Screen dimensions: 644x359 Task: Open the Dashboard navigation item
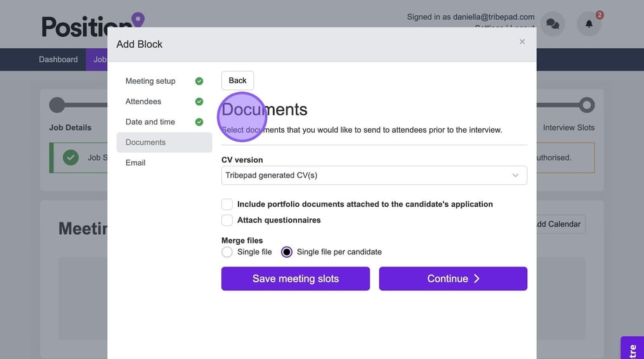tap(58, 60)
